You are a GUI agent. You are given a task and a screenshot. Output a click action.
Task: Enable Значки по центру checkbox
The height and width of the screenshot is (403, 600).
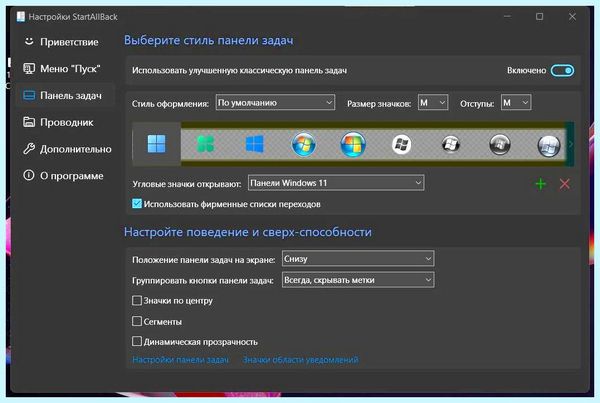tap(137, 300)
